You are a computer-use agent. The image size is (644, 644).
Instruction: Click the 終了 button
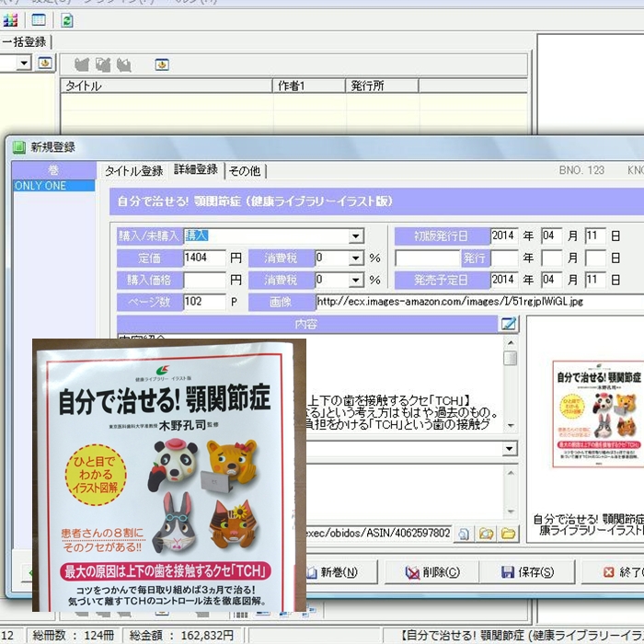tap(613, 572)
